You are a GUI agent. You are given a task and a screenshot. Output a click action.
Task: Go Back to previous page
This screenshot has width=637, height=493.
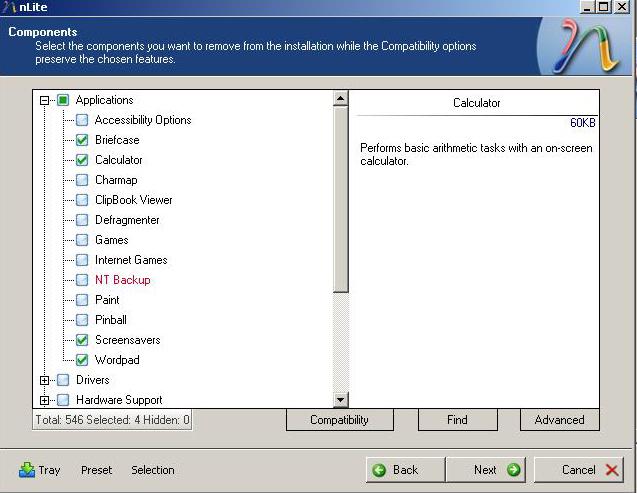405,470
